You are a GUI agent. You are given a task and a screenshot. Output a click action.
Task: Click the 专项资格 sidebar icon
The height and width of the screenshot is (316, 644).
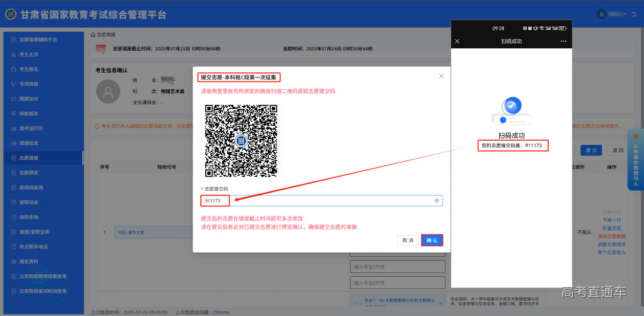[14, 84]
